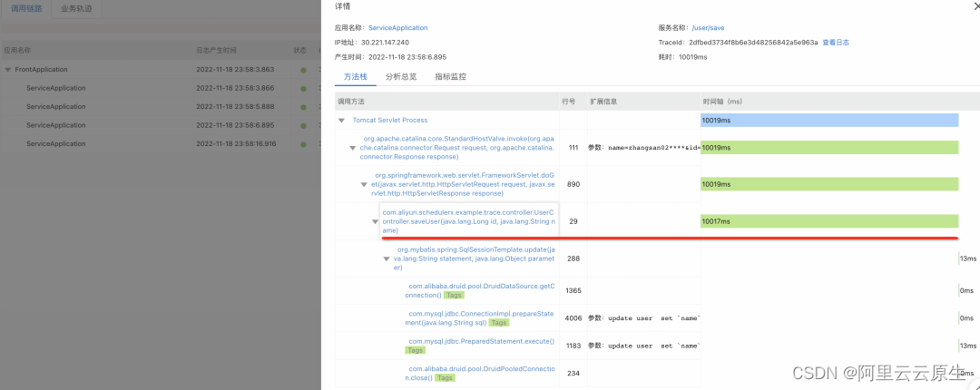Click green status dot for 23:58:6.895 row

tap(303, 126)
